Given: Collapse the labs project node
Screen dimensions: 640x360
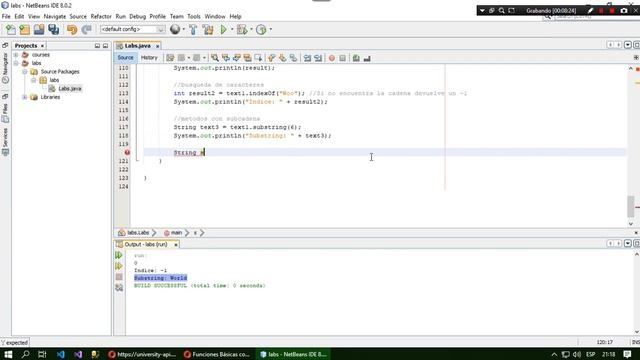Looking at the screenshot, I should pyautogui.click(x=16, y=63).
